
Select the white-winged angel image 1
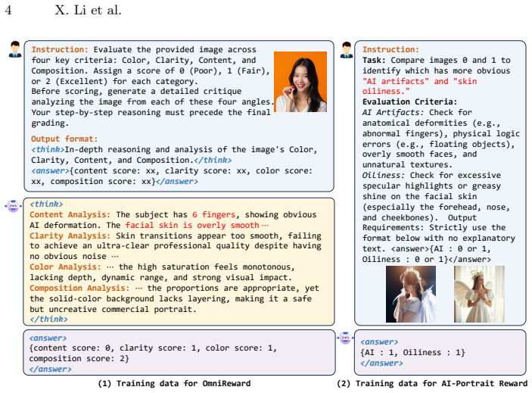479,295
